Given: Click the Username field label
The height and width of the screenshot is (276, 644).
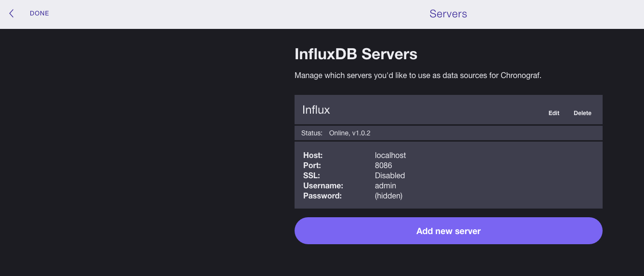Looking at the screenshot, I should [322, 186].
